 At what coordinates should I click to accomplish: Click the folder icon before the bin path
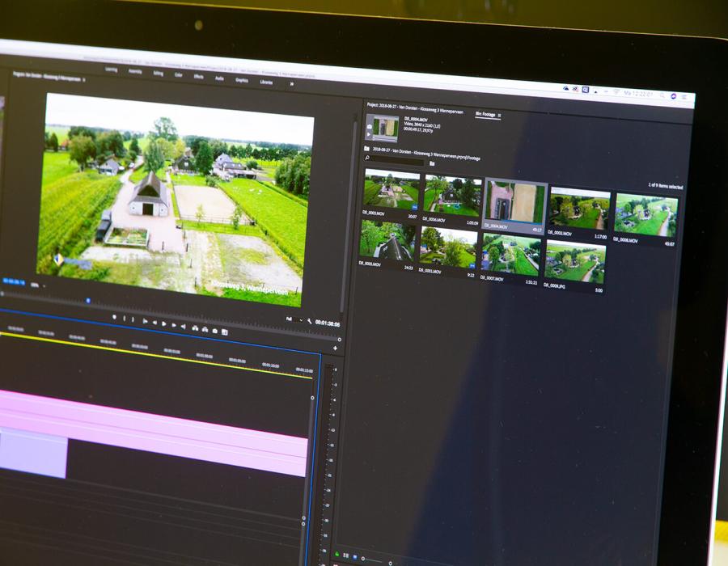point(366,149)
